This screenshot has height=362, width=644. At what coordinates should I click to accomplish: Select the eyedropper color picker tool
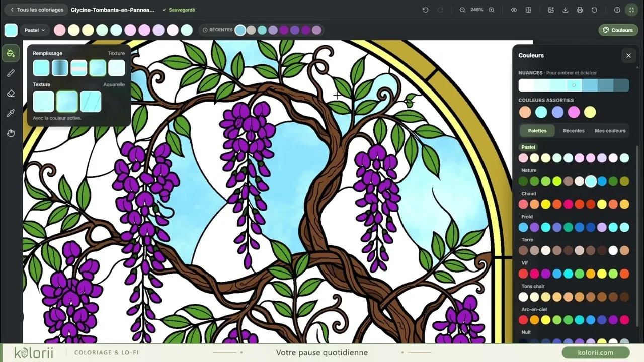pyautogui.click(x=11, y=113)
